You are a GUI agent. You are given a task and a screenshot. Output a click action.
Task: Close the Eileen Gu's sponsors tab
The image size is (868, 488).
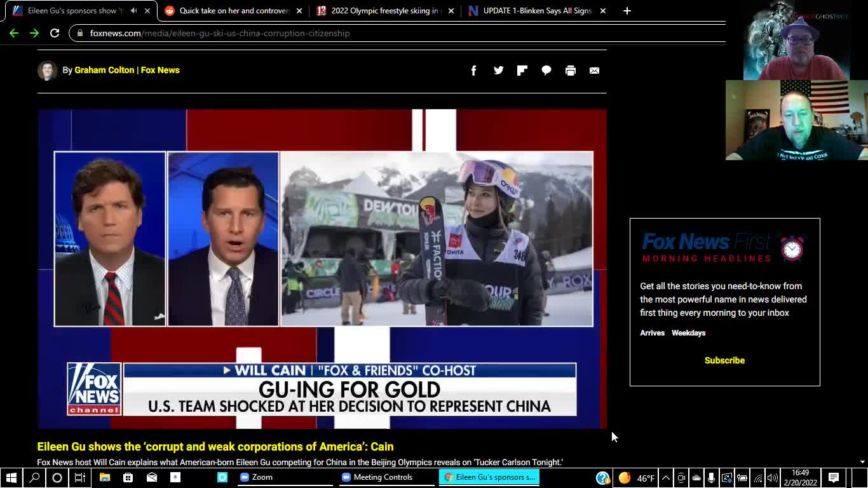[148, 11]
